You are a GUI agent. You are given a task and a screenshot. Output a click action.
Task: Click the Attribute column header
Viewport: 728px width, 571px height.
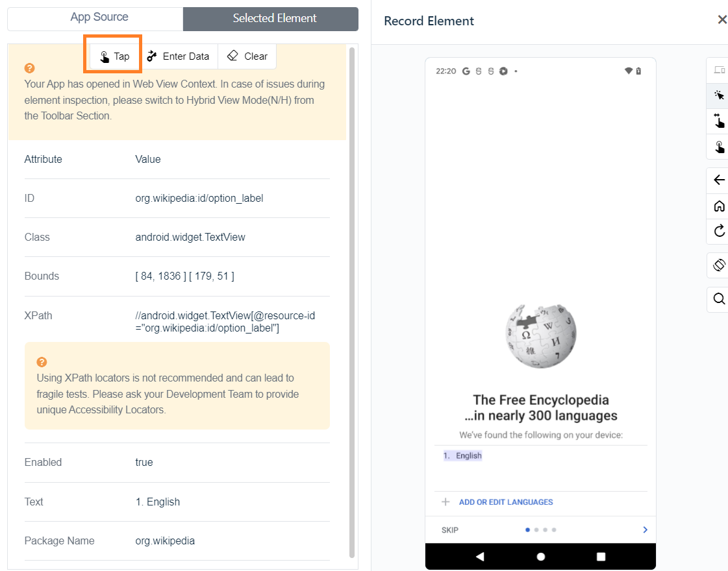[43, 159]
